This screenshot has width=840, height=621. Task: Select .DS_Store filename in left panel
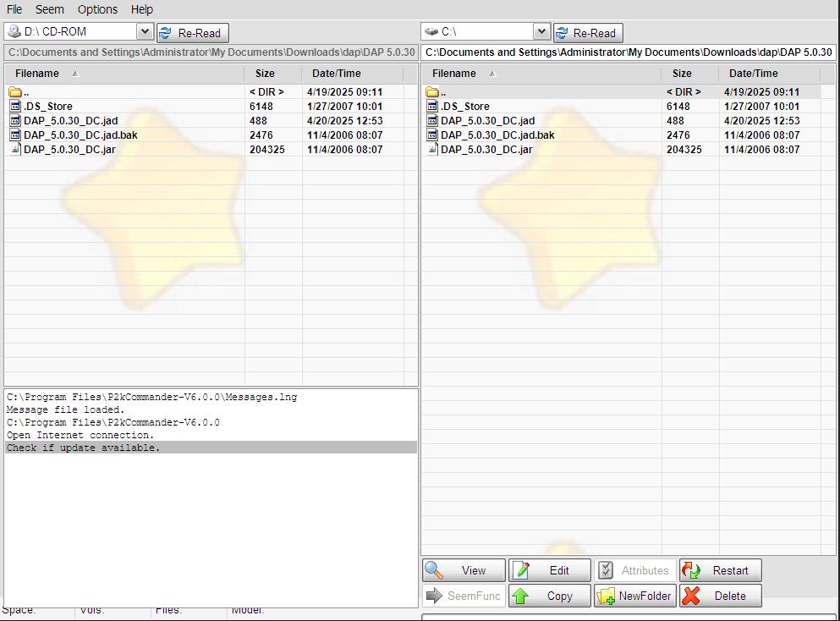48,106
